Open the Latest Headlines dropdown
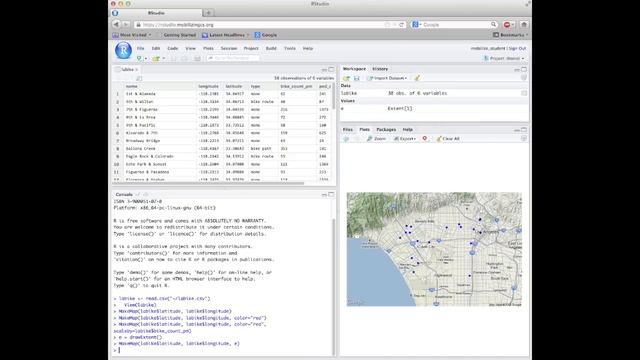Image resolution: width=640 pixels, height=360 pixels. coord(226,35)
